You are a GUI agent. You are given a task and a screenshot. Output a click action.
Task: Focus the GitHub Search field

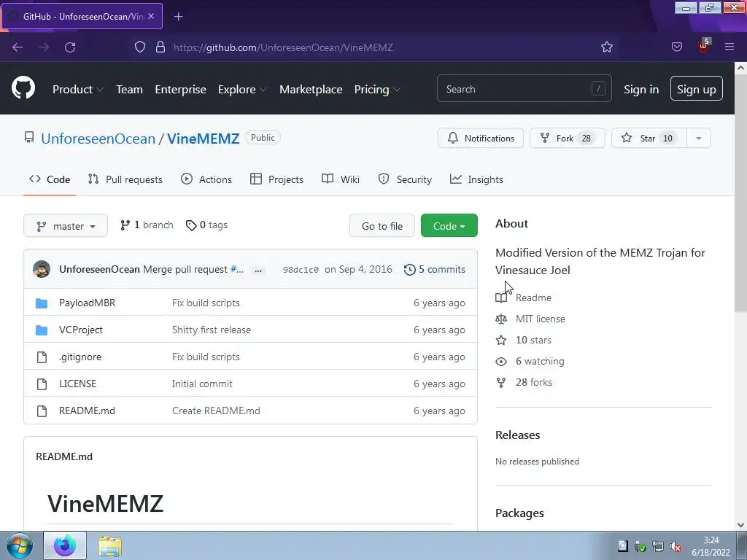(524, 88)
